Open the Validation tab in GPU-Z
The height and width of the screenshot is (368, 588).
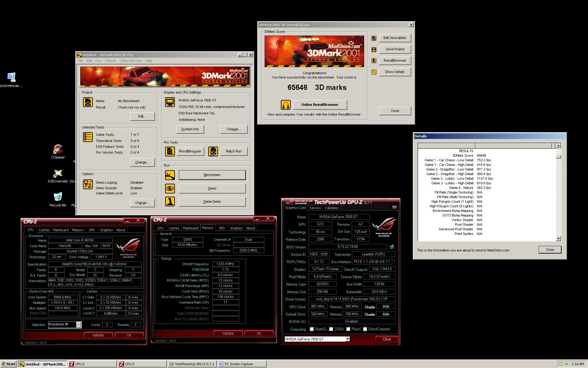pos(332,208)
